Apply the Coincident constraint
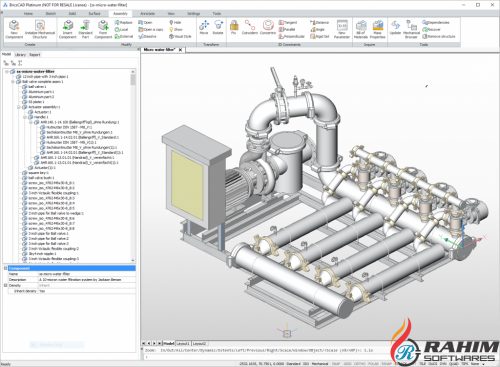The height and width of the screenshot is (367, 500). click(x=250, y=27)
